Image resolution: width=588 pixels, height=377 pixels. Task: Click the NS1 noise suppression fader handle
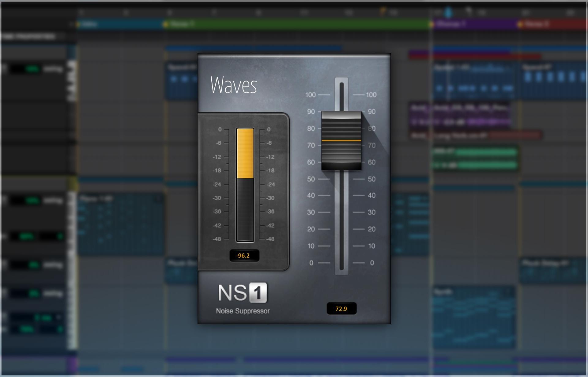[341, 141]
